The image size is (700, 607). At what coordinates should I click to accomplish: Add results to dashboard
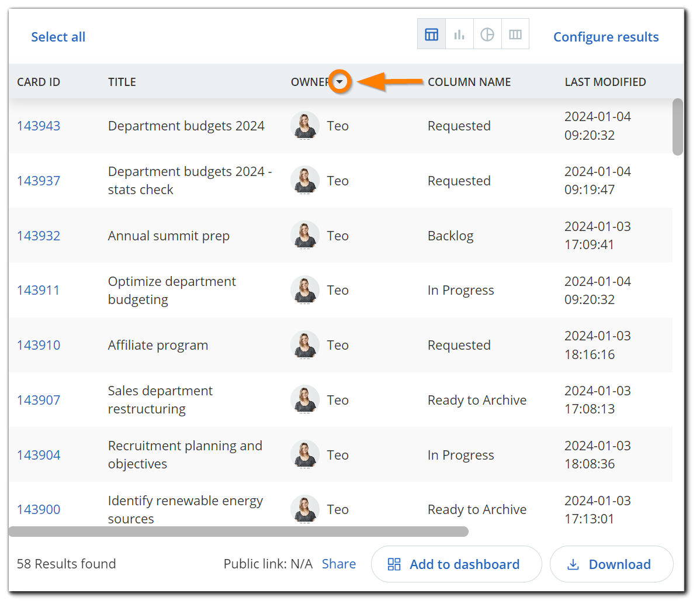pos(456,564)
